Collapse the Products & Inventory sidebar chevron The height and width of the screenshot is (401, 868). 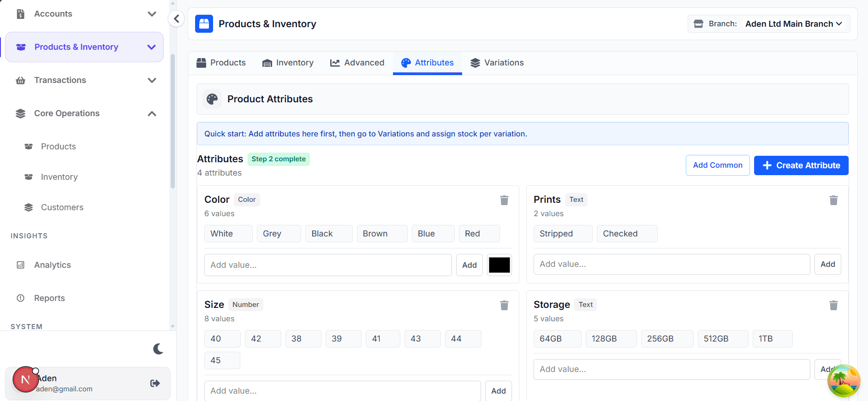pos(152,47)
